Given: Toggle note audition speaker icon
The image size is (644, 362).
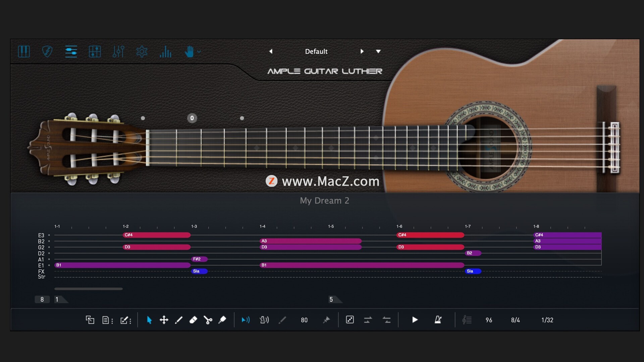Looking at the screenshot, I should (x=246, y=320).
